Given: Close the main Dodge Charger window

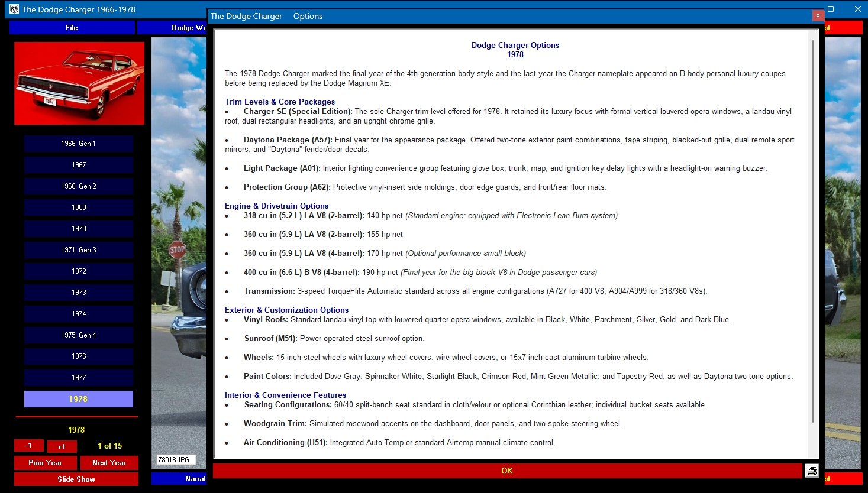Looking at the screenshot, I should coord(857,9).
